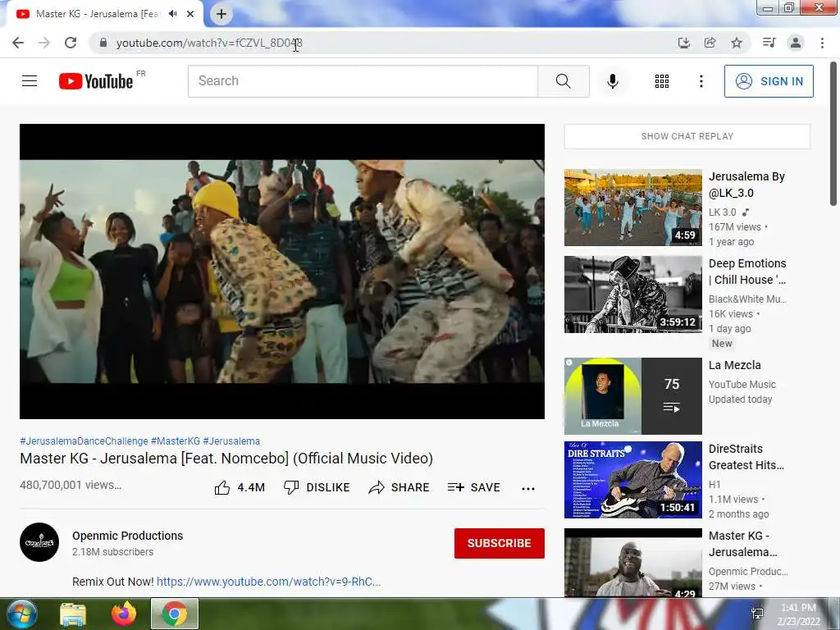
Task: Click the taskbar clock
Action: tap(798, 614)
